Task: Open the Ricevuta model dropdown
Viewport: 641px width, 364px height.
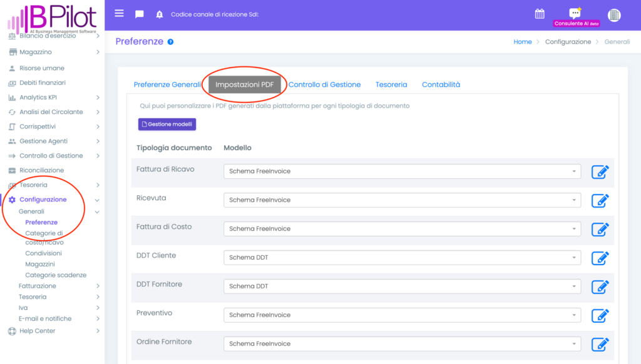Action: (x=402, y=200)
